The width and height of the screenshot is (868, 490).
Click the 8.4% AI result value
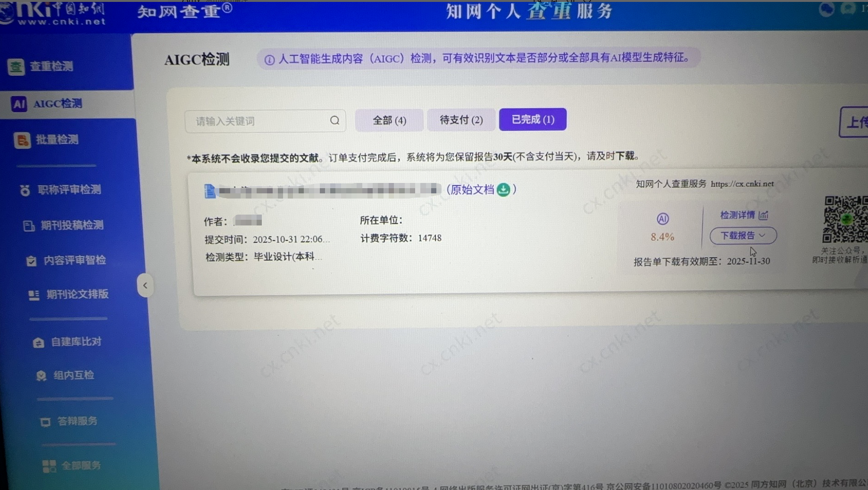point(662,237)
